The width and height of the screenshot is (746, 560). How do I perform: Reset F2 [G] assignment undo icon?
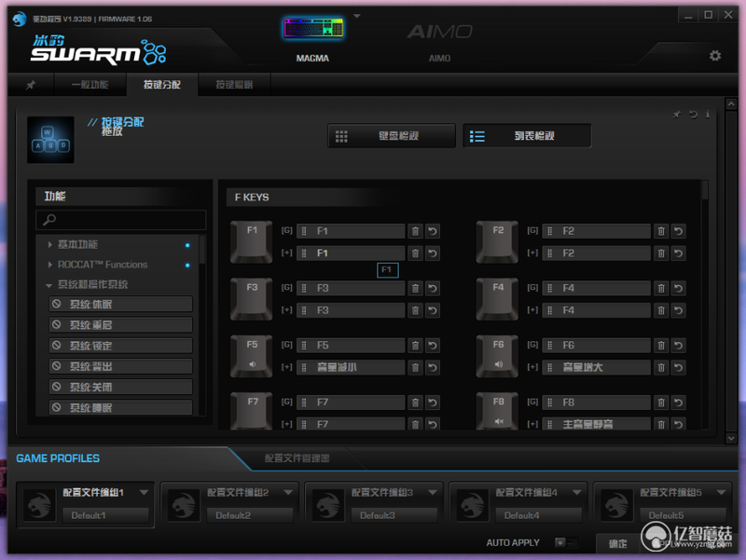[x=679, y=231]
